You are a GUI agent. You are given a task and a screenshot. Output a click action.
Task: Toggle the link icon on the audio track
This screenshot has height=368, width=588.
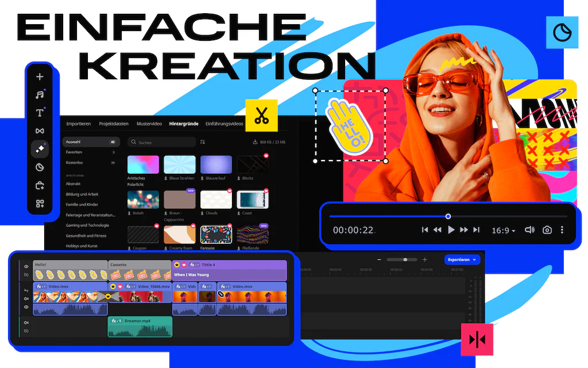tap(26, 331)
